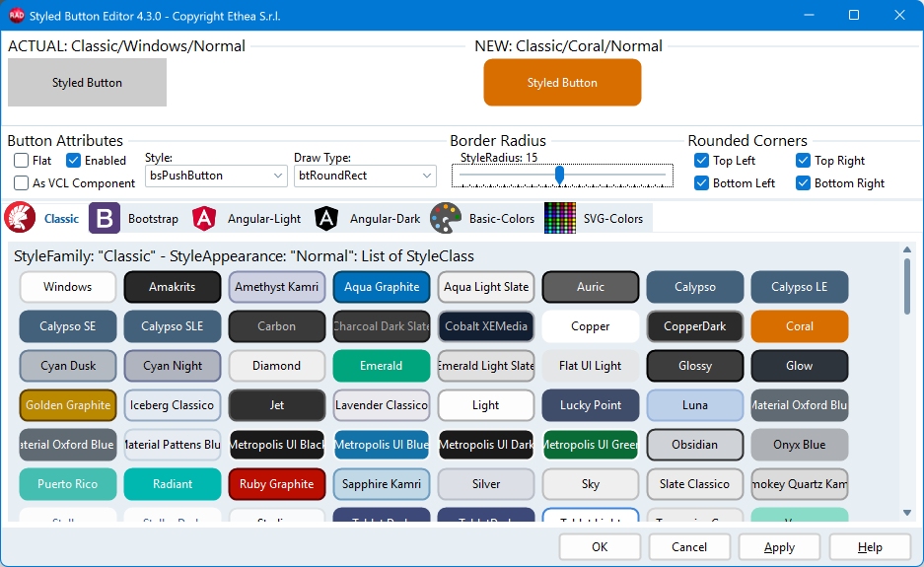Toggle the Flat checkbox

click(22, 161)
